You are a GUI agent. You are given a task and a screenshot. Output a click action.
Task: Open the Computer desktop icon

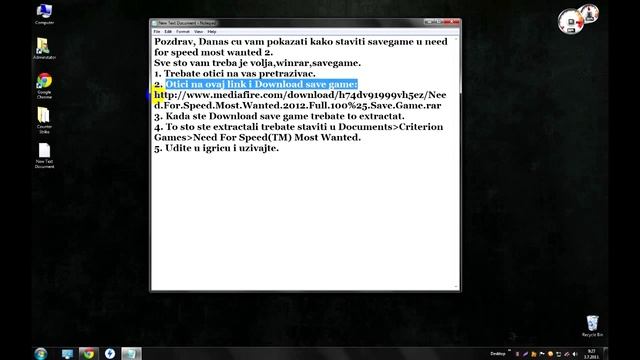pos(44,14)
